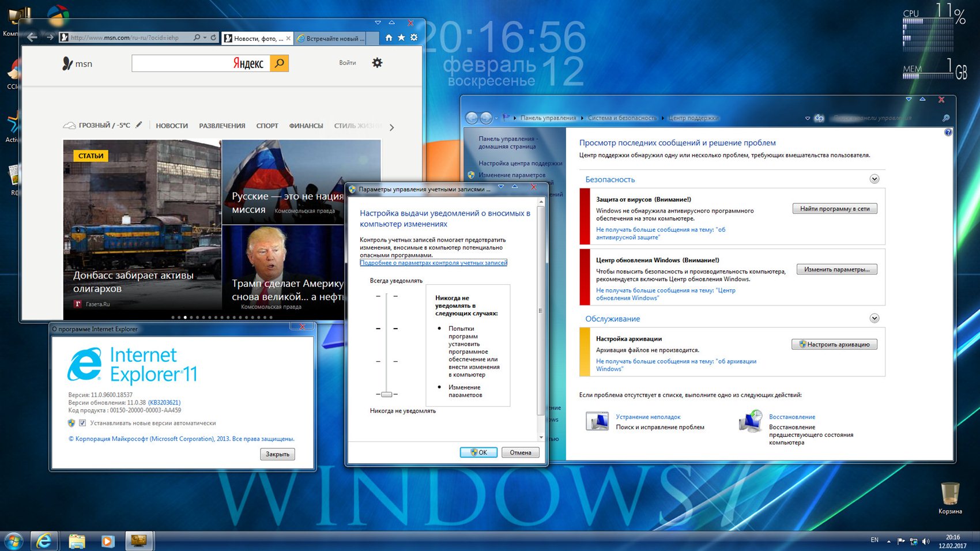Viewport: 980px width, 551px height.
Task: Open Восстановление link
Action: 792,417
